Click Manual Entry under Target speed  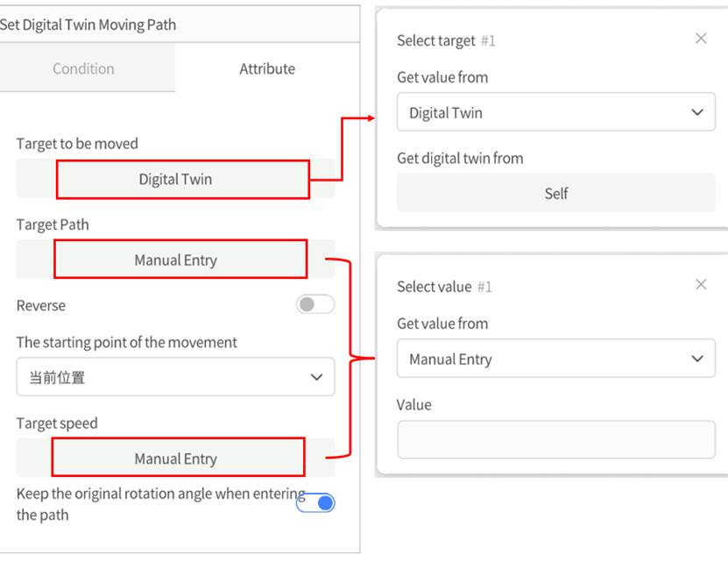tap(175, 459)
